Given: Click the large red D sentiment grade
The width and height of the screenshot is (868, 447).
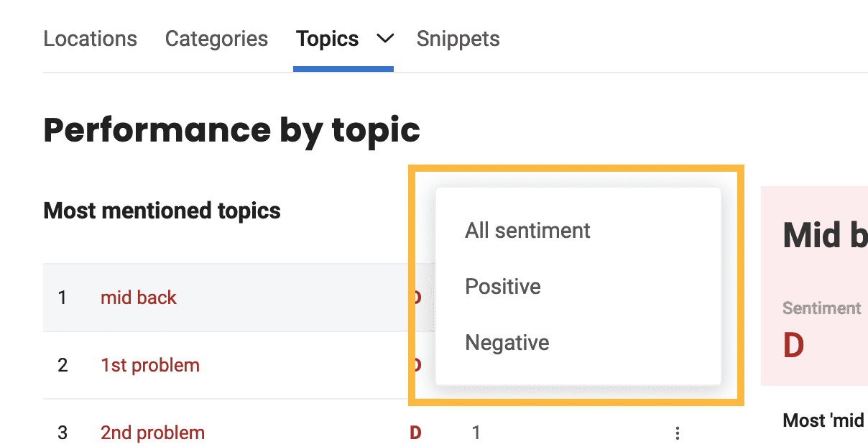Looking at the screenshot, I should tap(793, 345).
